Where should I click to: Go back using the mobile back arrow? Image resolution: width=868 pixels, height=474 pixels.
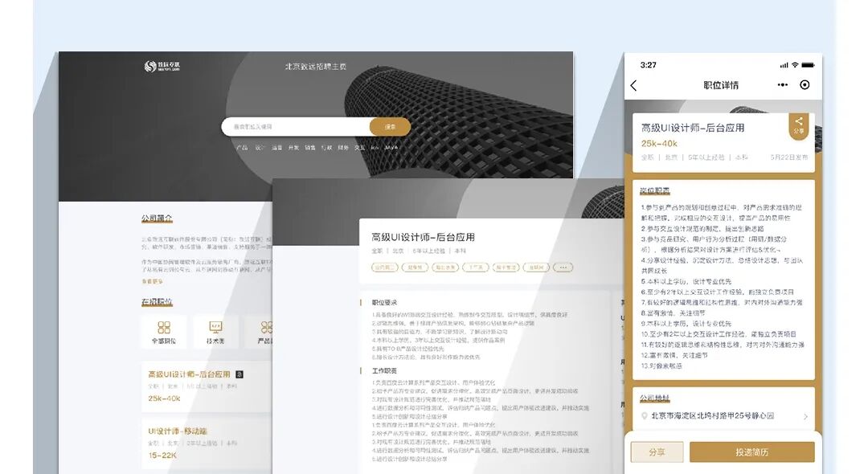[634, 85]
